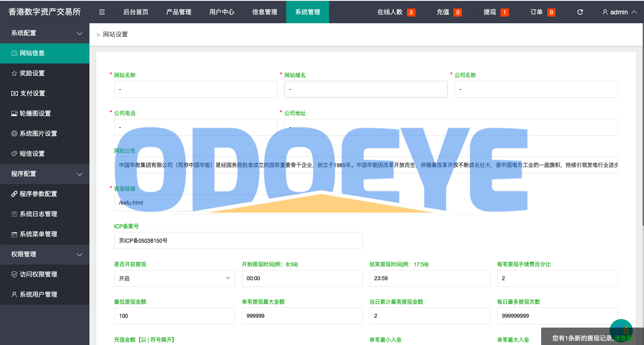Click the 公司名称 input field

[x=536, y=89]
